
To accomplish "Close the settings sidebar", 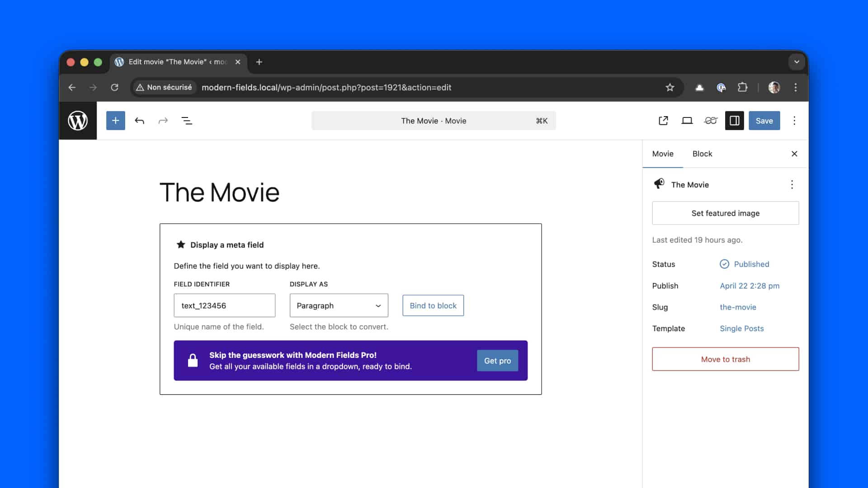I will pos(794,154).
